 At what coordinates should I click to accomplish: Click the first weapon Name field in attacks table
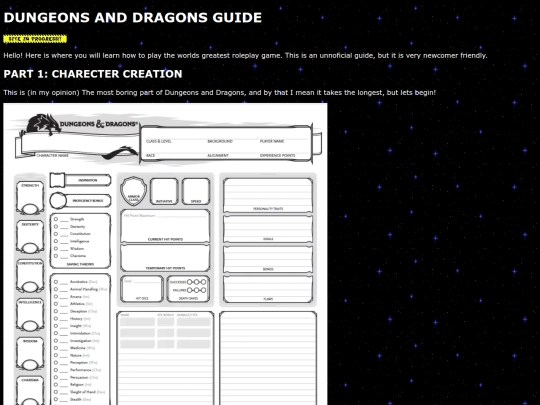point(137,322)
